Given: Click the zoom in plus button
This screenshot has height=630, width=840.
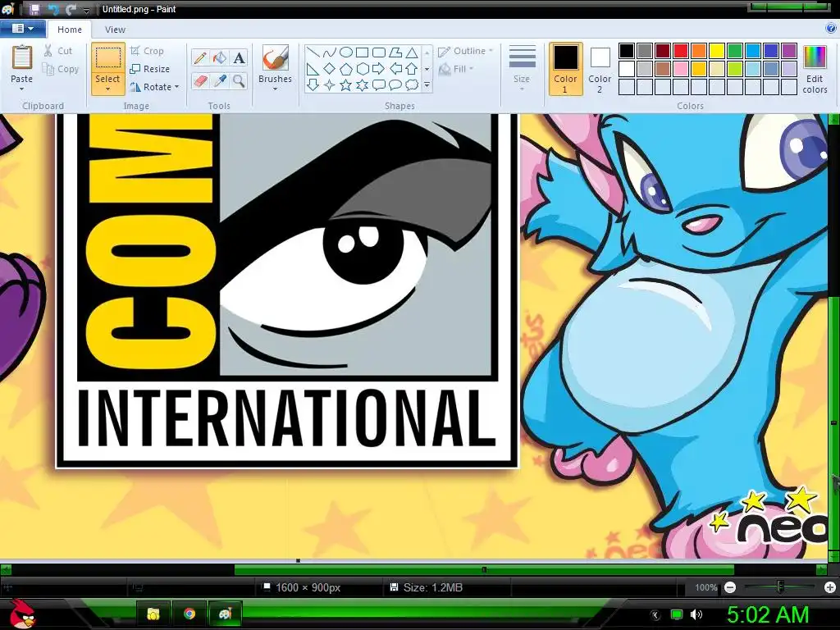Looking at the screenshot, I should click(x=830, y=587).
